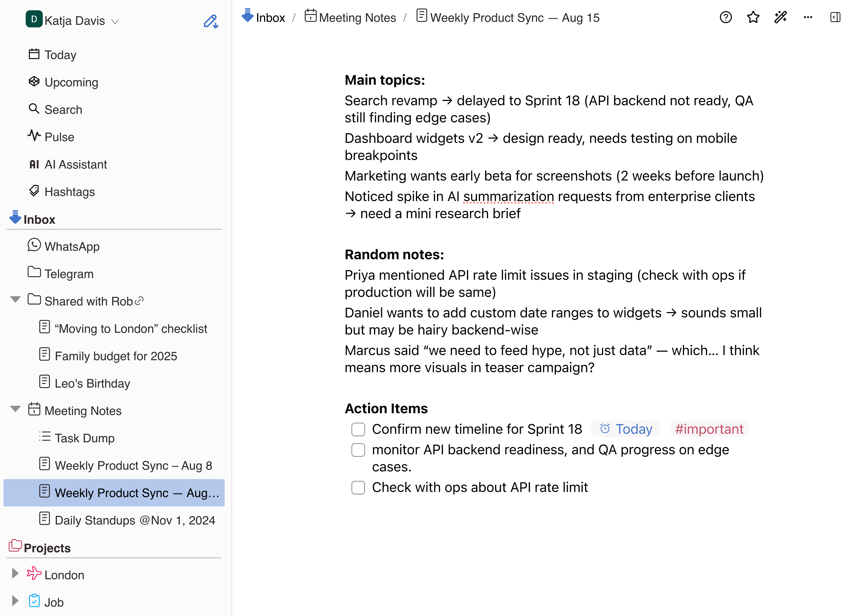Open WhatsApp in Inbox
The width and height of the screenshot is (856, 616).
click(x=72, y=247)
